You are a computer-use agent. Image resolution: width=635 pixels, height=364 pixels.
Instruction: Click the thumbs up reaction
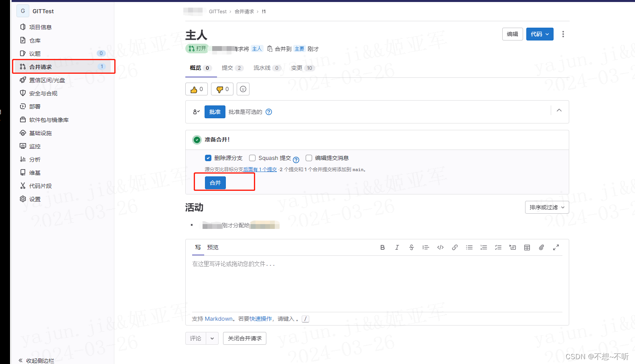(x=197, y=89)
